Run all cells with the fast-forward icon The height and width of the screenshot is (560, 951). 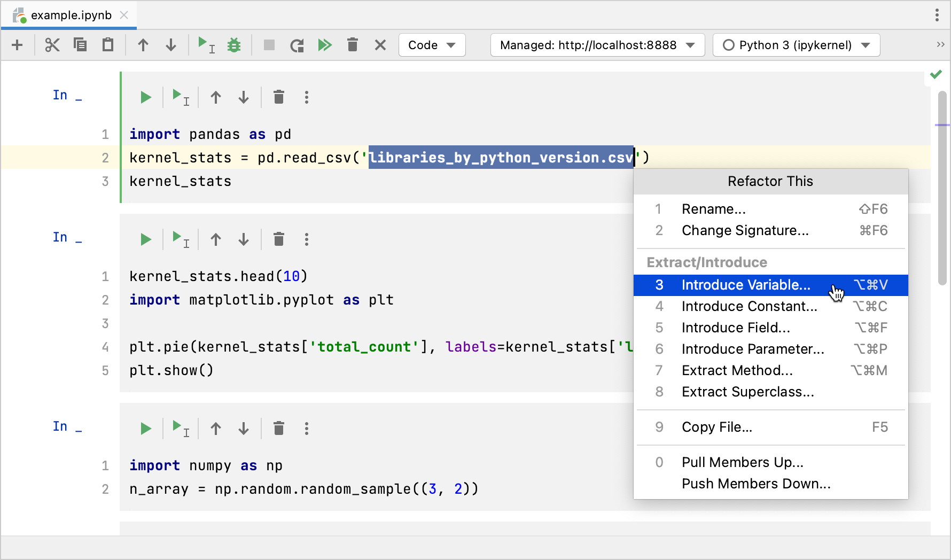coord(325,45)
